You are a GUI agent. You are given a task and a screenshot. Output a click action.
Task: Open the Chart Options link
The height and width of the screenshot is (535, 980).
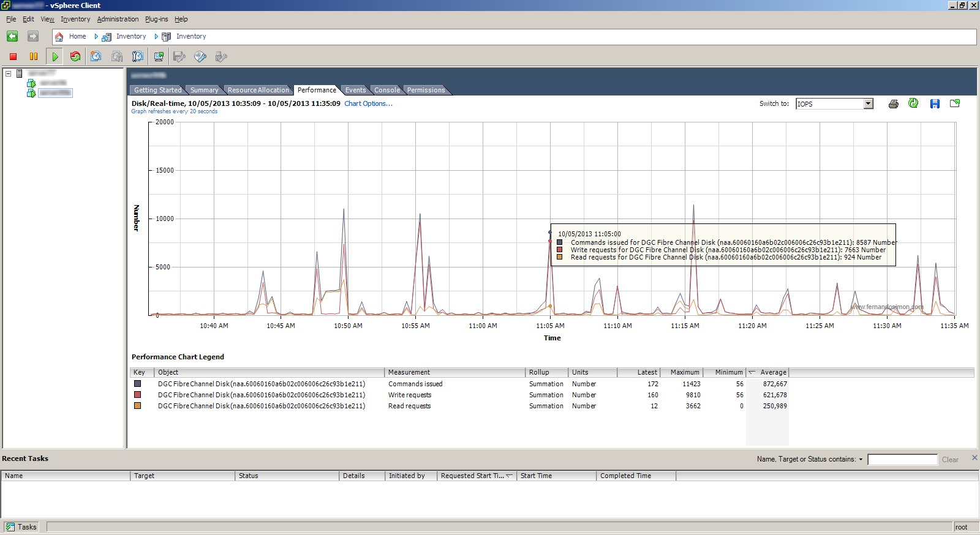(x=368, y=103)
